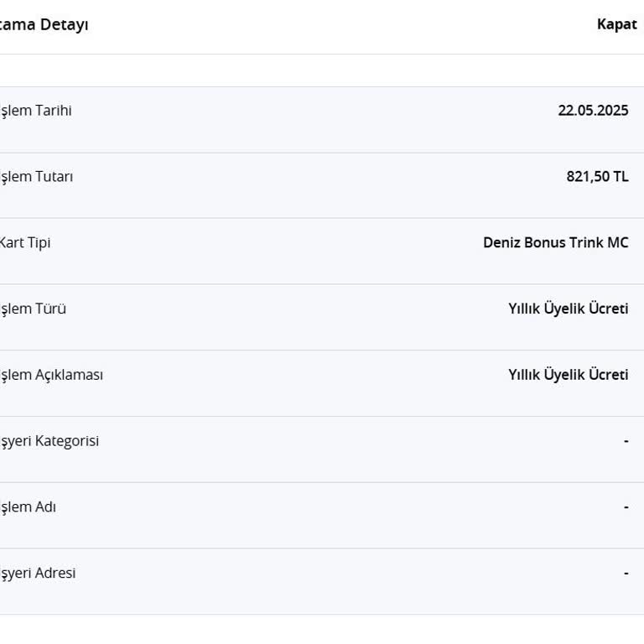Click the İşlem Açıklaması label
644x644 pixels.
51,375
